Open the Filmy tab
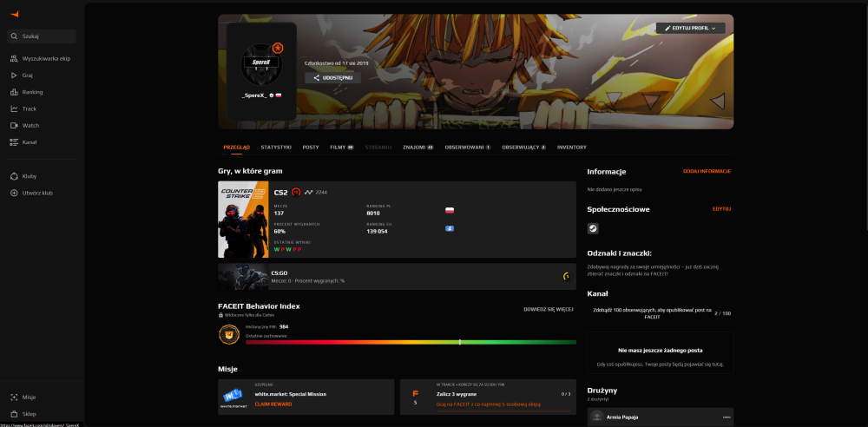This screenshot has height=427, width=868. [341, 148]
